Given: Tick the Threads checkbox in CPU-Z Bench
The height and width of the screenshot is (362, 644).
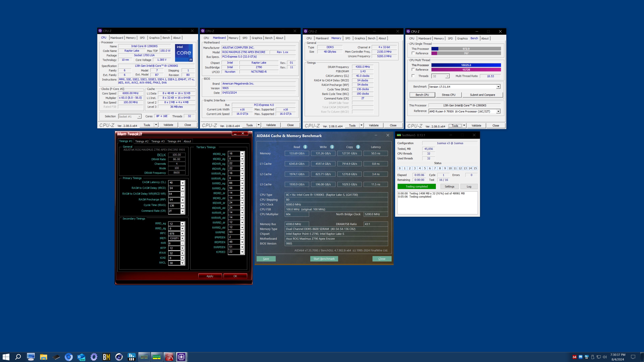Looking at the screenshot, I should point(413,76).
